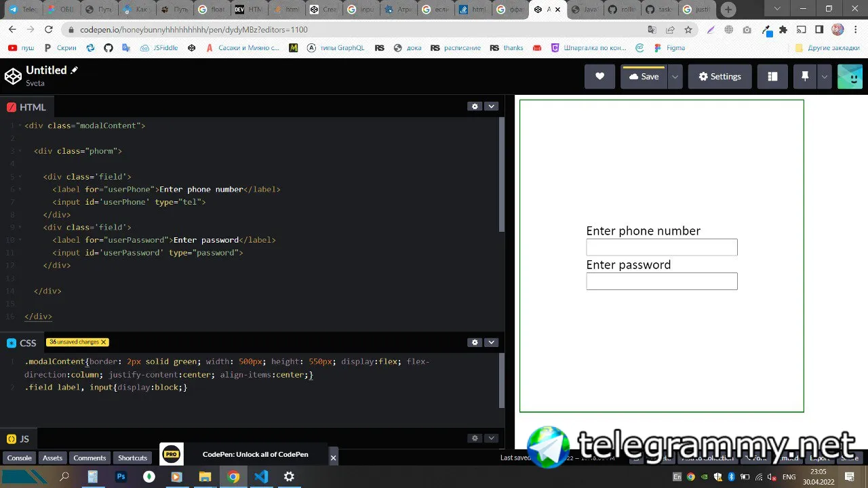The height and width of the screenshot is (488, 868).
Task: Reload the CodePen page
Action: point(48,30)
